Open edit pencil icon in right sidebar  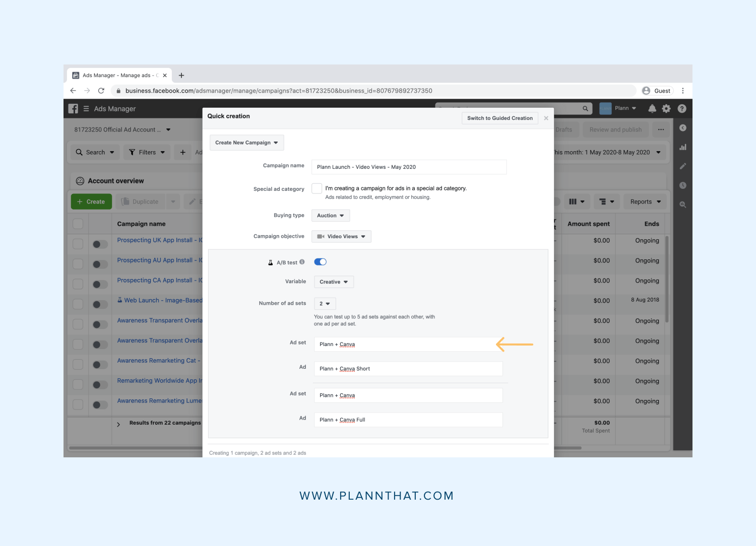tap(683, 166)
